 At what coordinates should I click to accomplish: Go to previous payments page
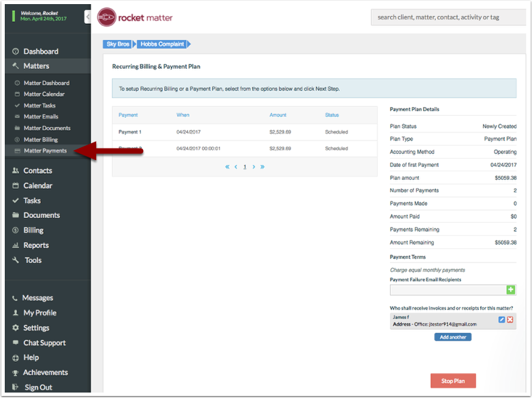(x=236, y=167)
